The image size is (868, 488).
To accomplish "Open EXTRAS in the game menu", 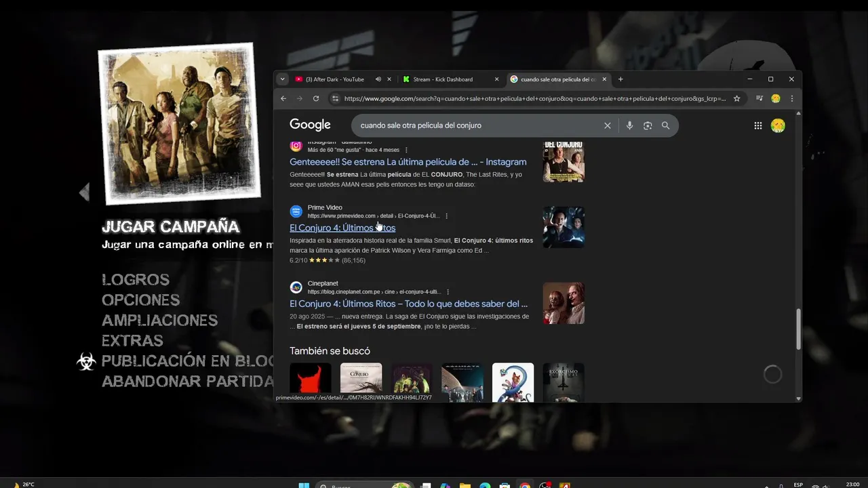I will click(132, 340).
